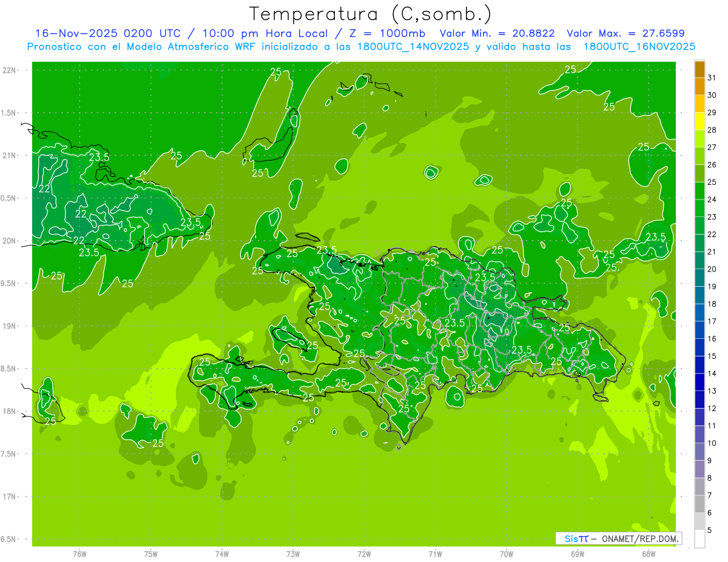Click the "9.5N" latitude axis label

point(9,283)
